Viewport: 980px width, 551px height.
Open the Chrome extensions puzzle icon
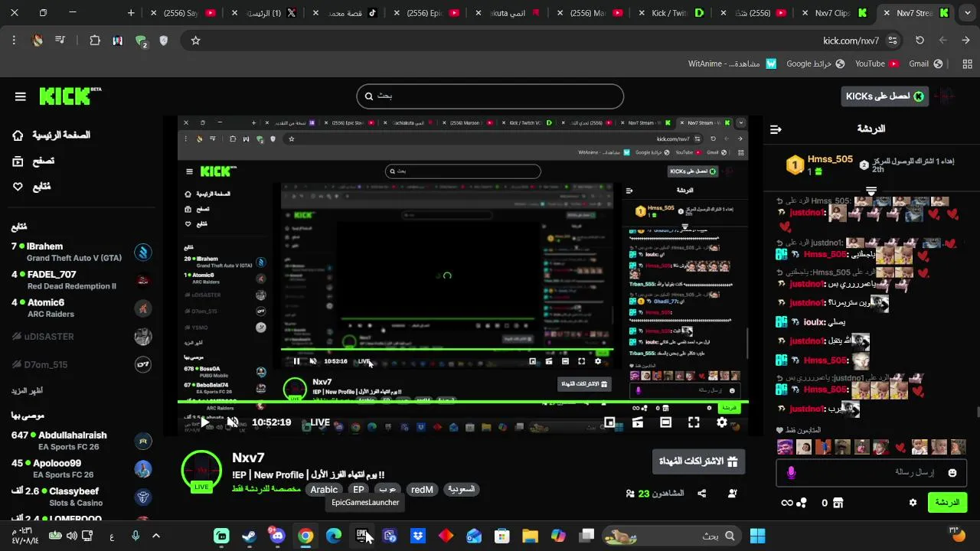point(95,41)
